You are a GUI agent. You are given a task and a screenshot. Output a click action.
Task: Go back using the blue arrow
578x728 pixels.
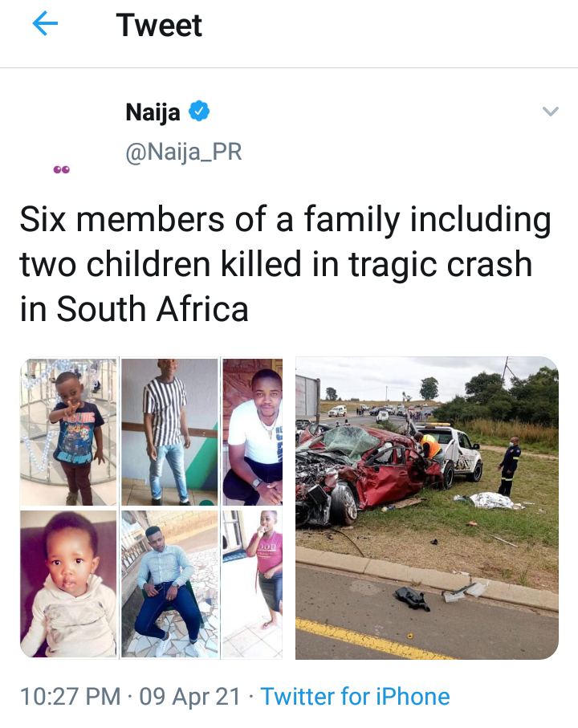[x=45, y=24]
